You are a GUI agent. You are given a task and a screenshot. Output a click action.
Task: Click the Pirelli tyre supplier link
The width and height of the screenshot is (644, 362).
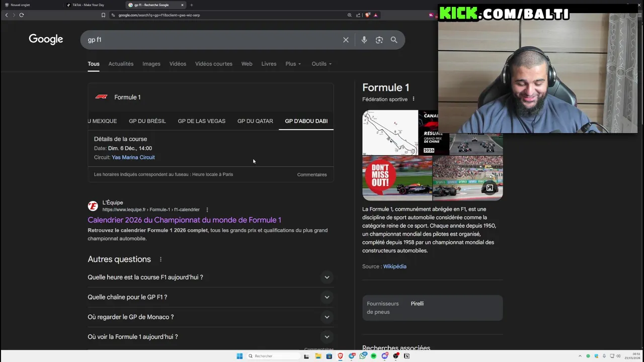pyautogui.click(x=417, y=304)
